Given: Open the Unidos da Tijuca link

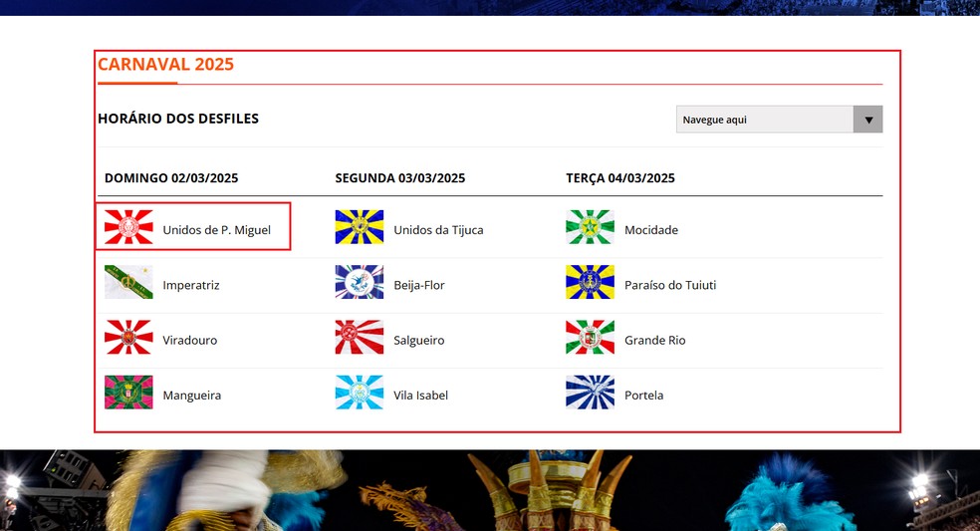Looking at the screenshot, I should tap(439, 230).
